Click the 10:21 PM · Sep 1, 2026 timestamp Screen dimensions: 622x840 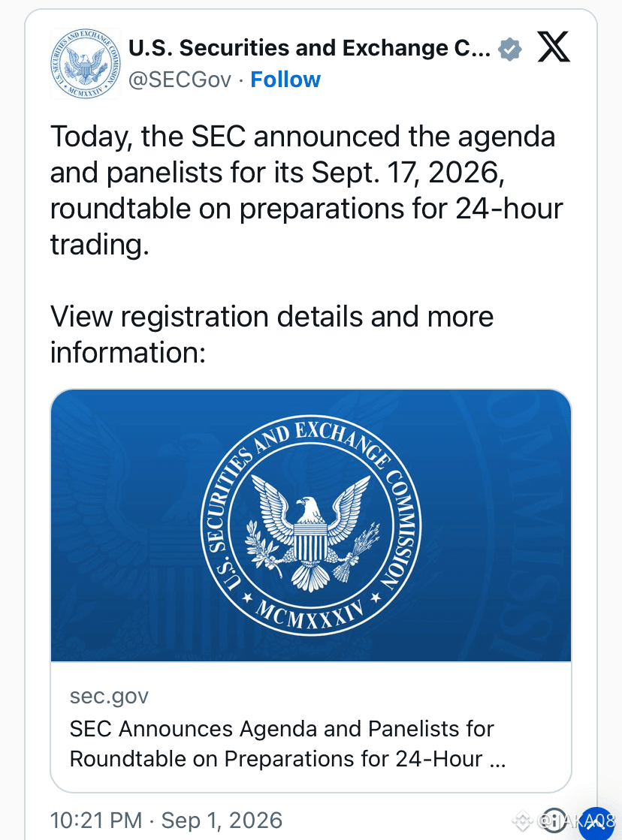166,820
